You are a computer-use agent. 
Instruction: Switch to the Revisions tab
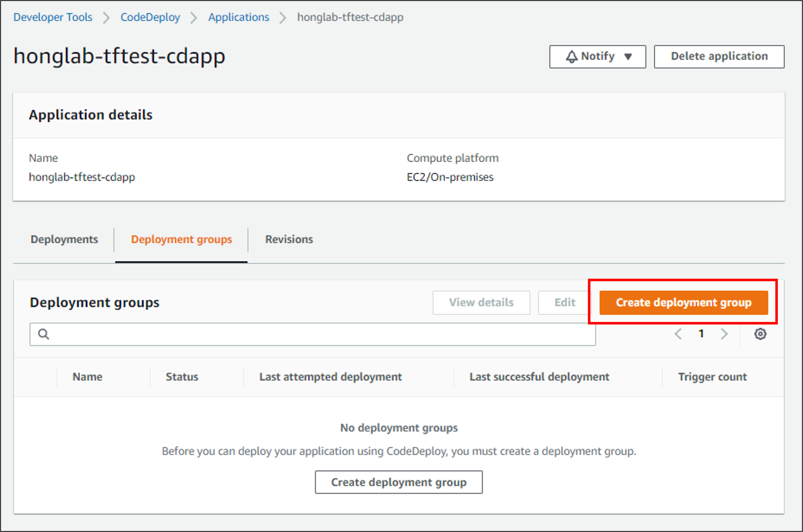289,239
